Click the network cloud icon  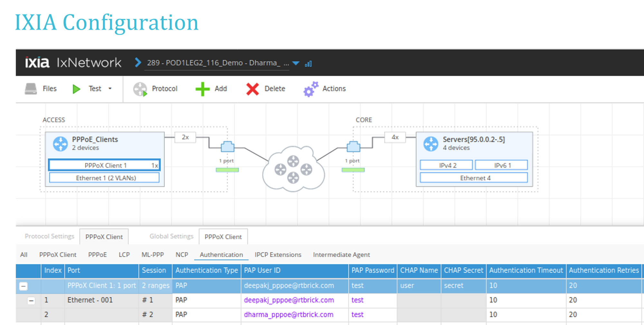(293, 170)
